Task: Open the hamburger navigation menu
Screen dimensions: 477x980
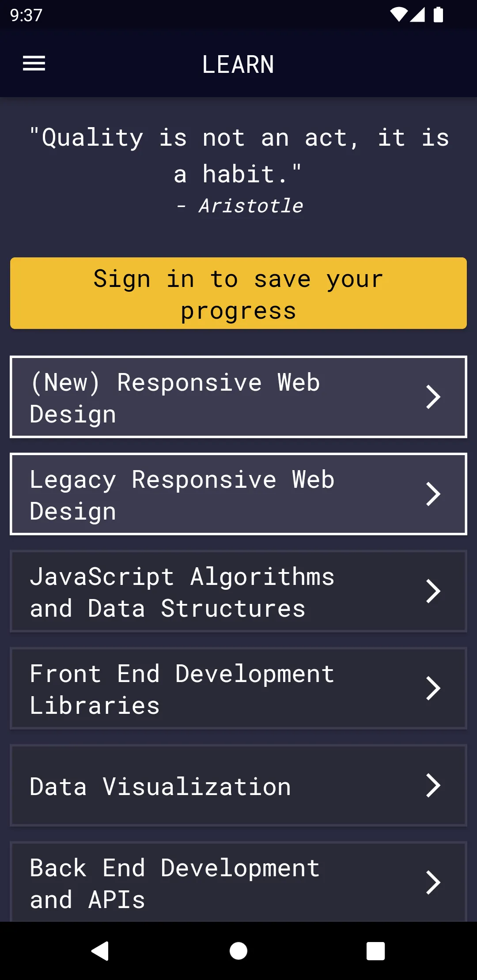Action: [x=34, y=64]
